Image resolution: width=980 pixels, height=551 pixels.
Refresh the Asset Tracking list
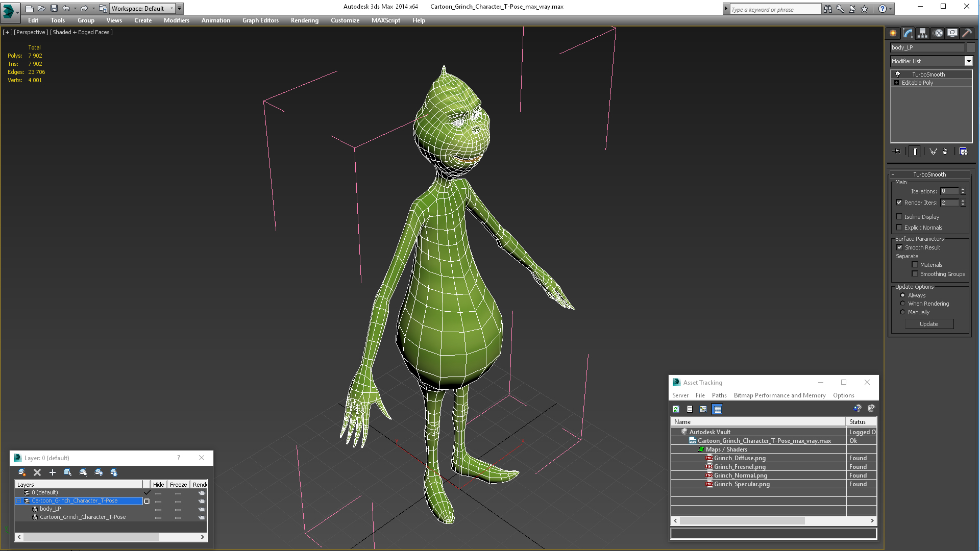676,409
